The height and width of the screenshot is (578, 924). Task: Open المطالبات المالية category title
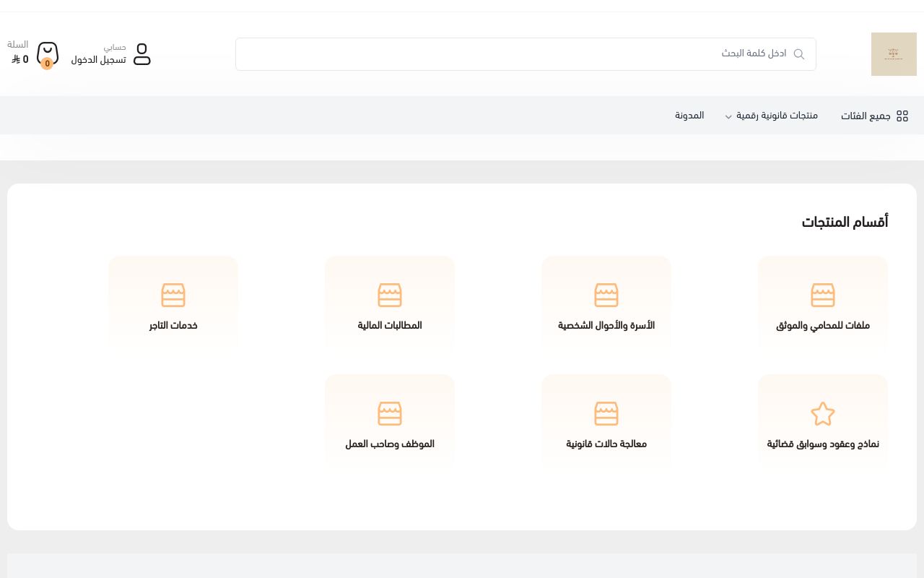390,326
